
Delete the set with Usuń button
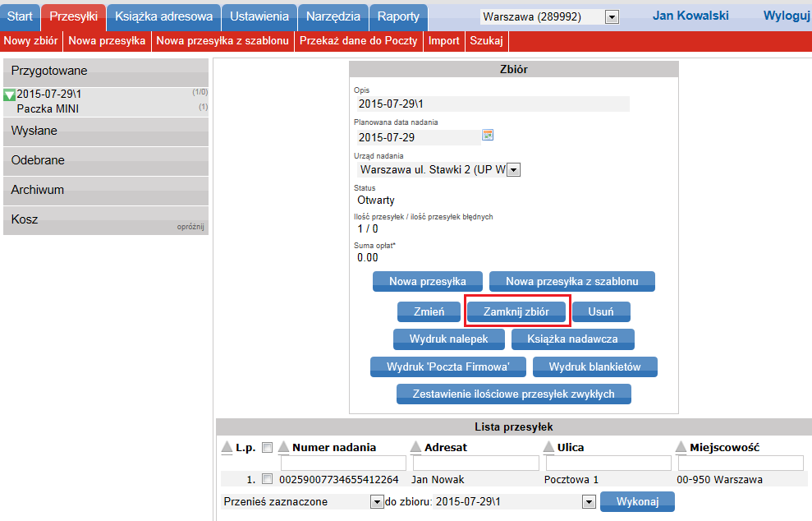(x=601, y=311)
